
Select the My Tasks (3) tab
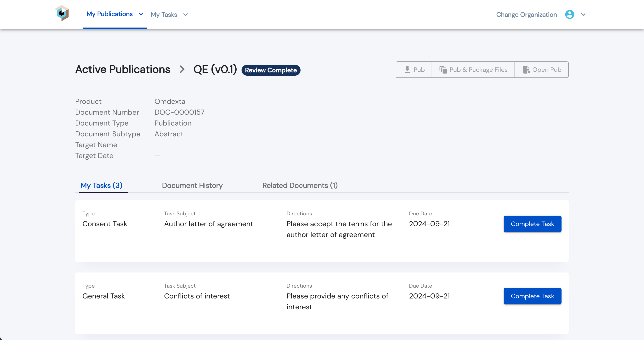point(101,185)
